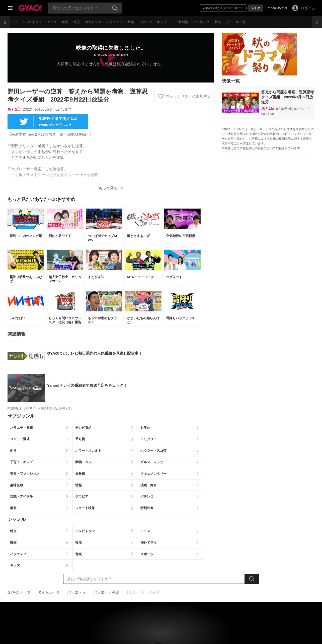
Task: Open GYAO!ではテレビ朝日系列 link
Action: tap(95, 353)
